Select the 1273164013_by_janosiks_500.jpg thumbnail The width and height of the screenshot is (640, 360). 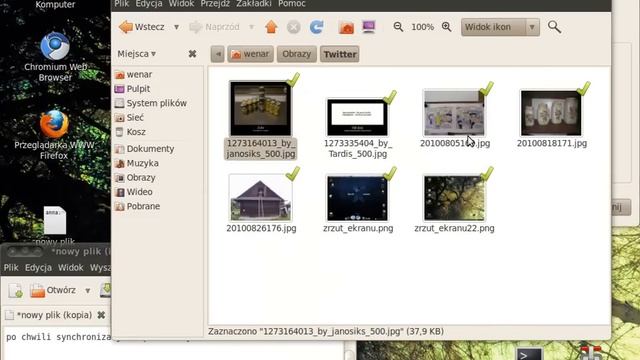point(261,109)
